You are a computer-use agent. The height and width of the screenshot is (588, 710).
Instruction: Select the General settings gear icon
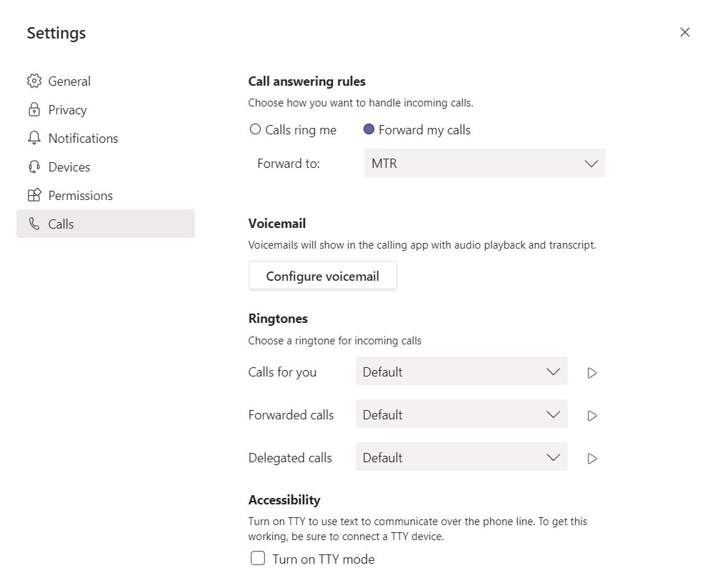(34, 81)
